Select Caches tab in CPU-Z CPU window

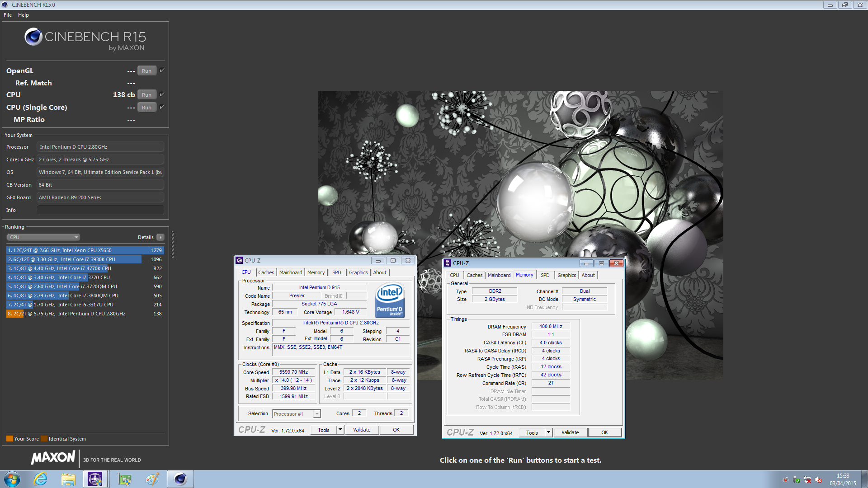point(266,272)
